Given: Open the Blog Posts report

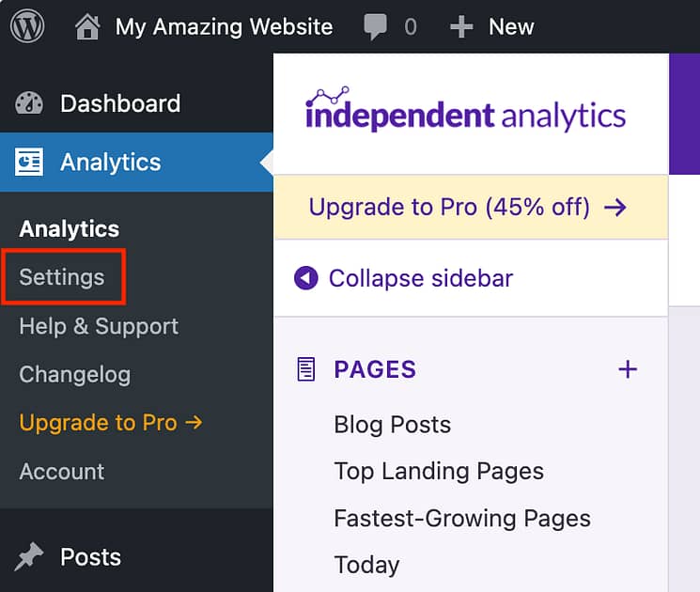Looking at the screenshot, I should click(x=392, y=424).
